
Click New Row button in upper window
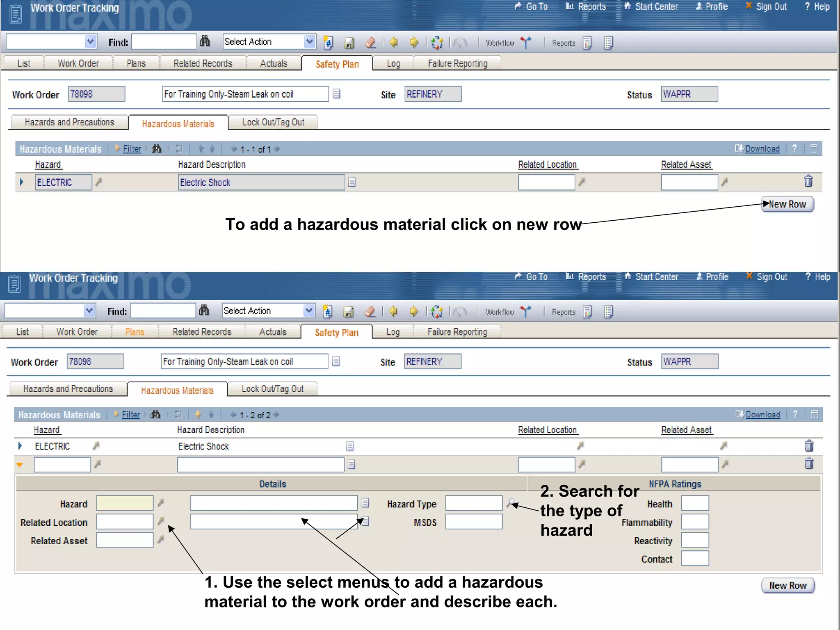tap(787, 204)
